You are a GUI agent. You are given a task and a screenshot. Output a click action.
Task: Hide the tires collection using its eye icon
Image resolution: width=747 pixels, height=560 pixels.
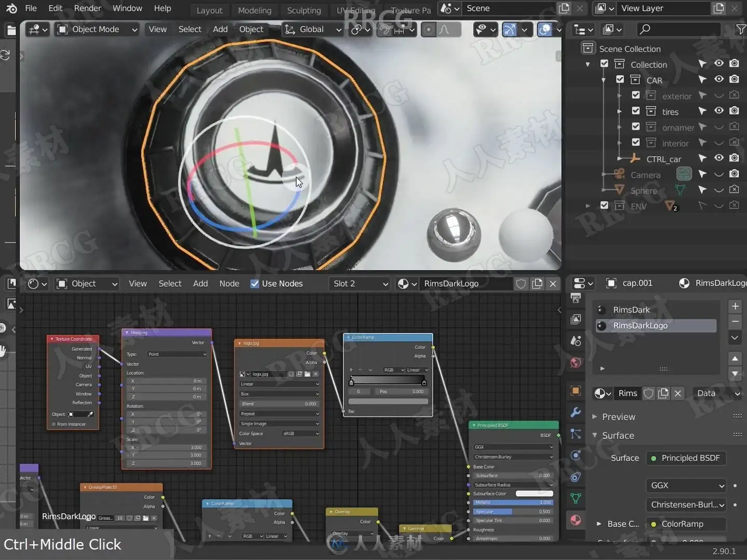[x=719, y=110]
